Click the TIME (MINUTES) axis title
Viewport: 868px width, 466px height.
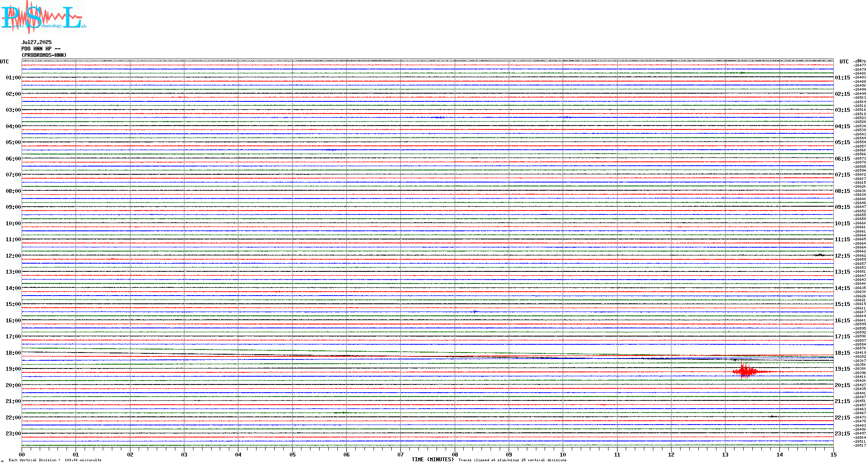tap(433, 460)
